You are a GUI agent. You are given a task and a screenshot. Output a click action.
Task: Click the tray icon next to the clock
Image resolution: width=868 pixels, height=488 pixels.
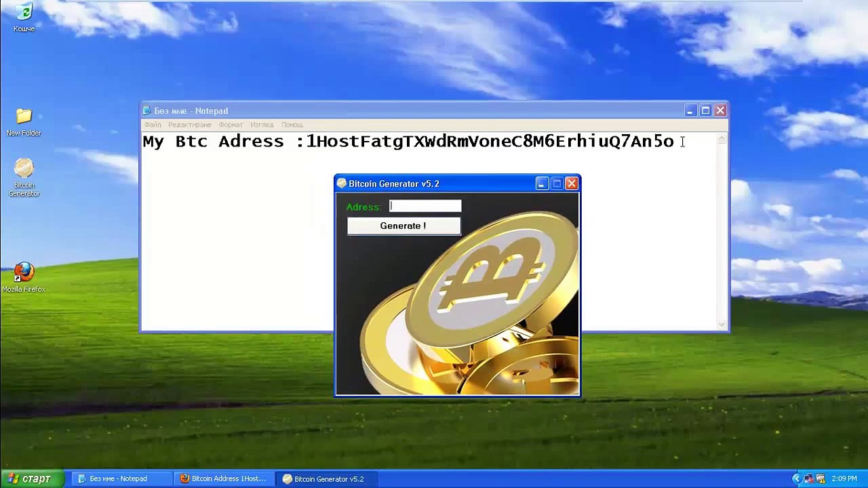820,479
